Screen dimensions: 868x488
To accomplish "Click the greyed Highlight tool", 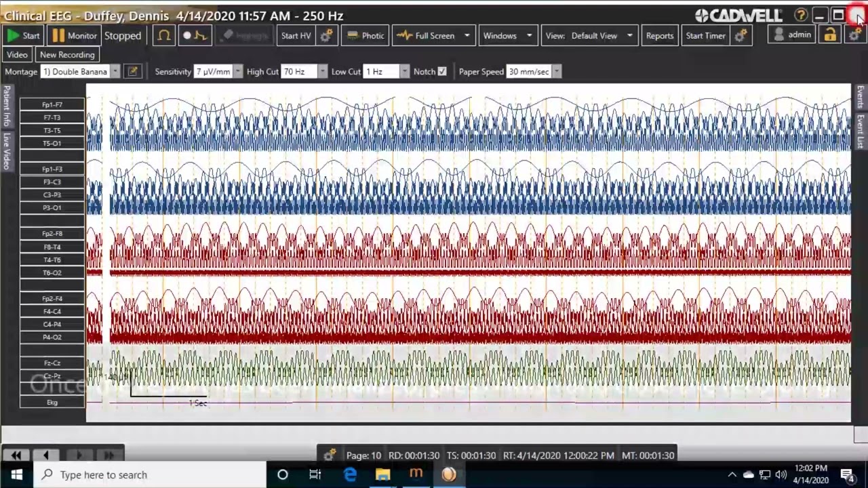I will tap(245, 36).
